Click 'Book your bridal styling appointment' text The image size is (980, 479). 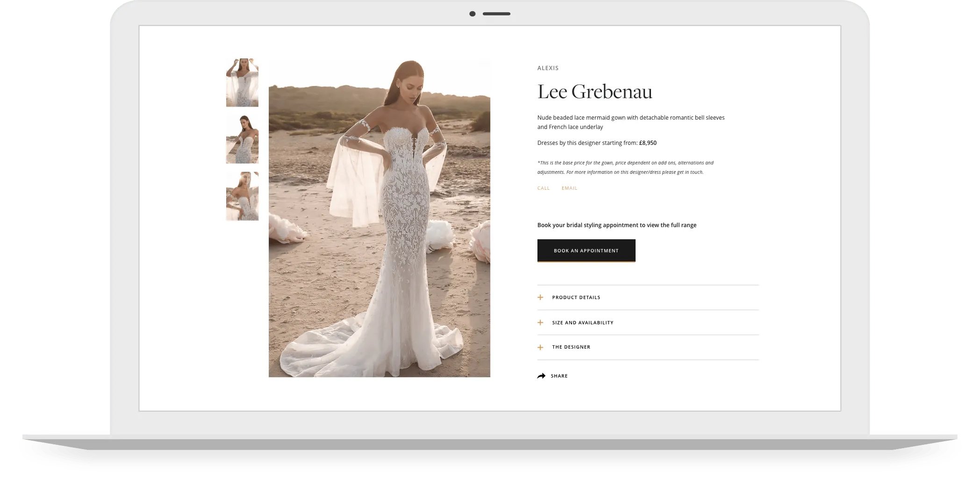click(617, 225)
